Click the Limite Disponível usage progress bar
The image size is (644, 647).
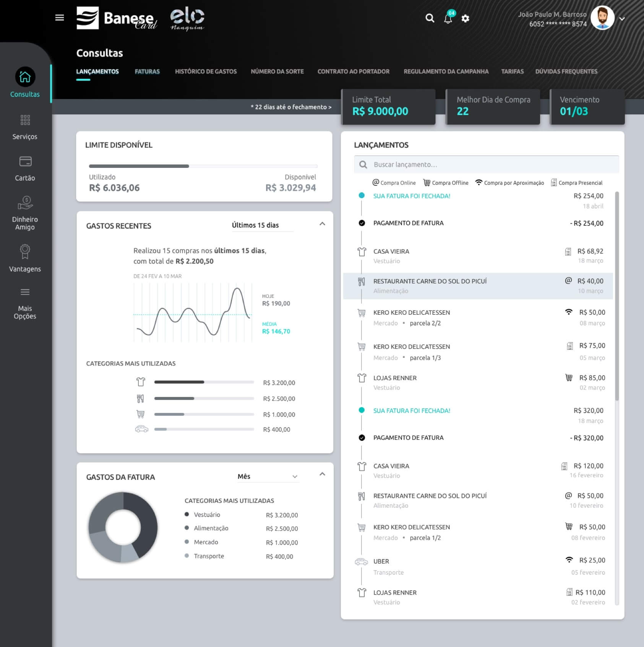pyautogui.click(x=203, y=166)
